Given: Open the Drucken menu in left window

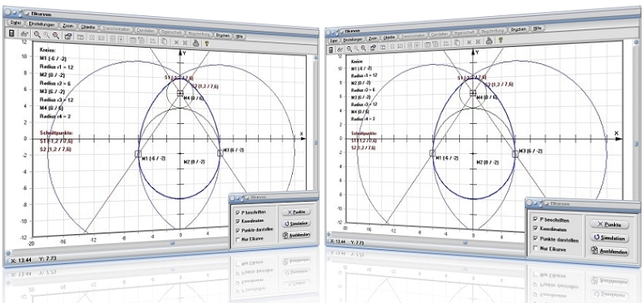Looking at the screenshot, I should [223, 36].
